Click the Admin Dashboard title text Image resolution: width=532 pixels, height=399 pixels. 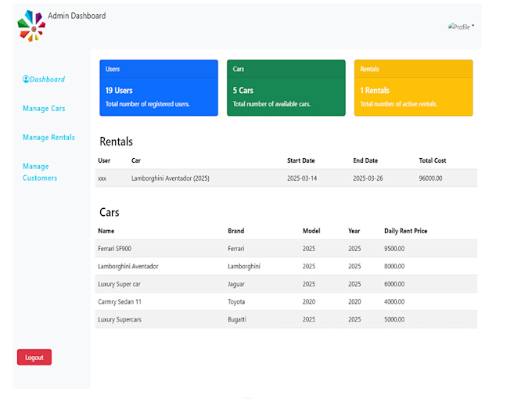click(x=77, y=16)
